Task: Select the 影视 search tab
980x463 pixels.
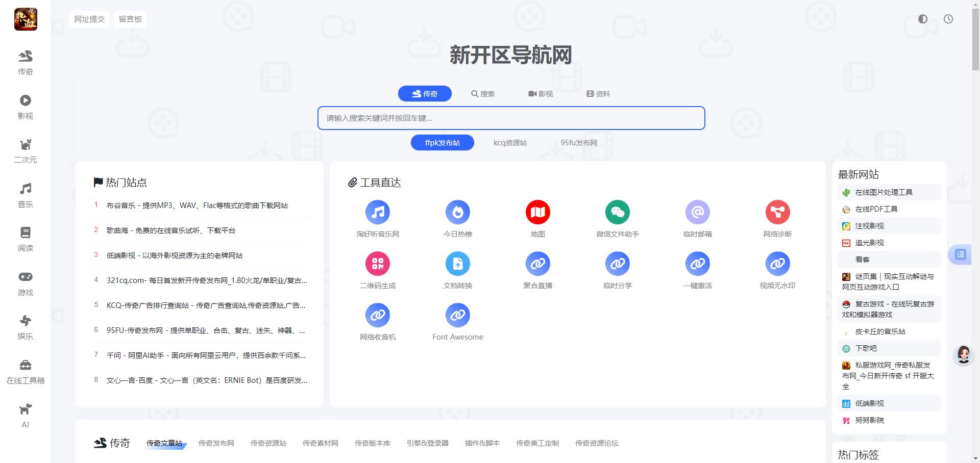Action: [x=541, y=94]
